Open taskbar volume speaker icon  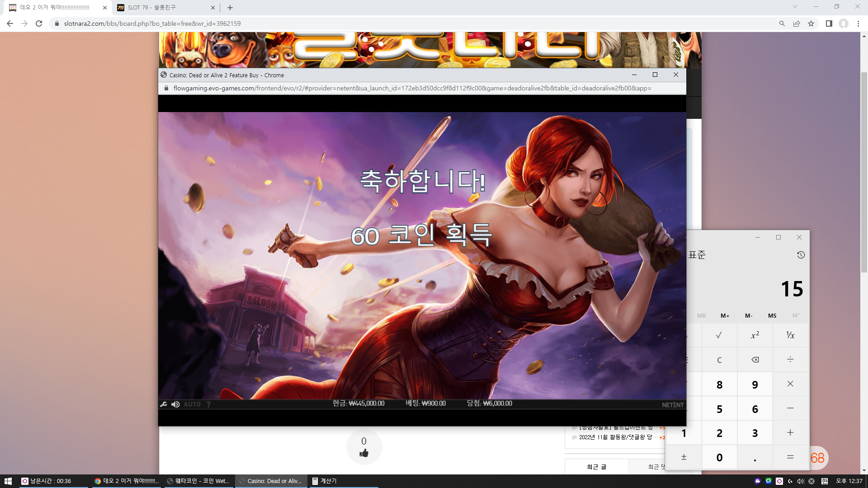[x=801, y=481]
